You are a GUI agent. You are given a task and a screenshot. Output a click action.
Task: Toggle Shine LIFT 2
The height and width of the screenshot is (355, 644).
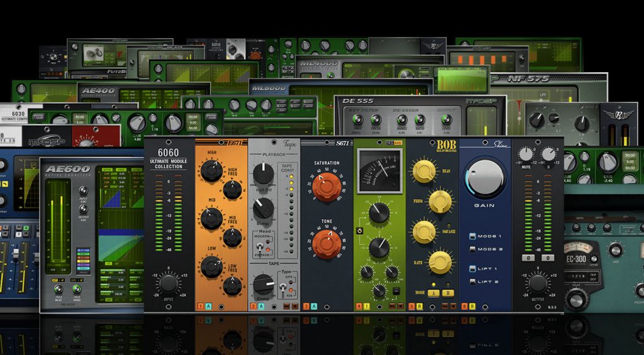coord(472,281)
